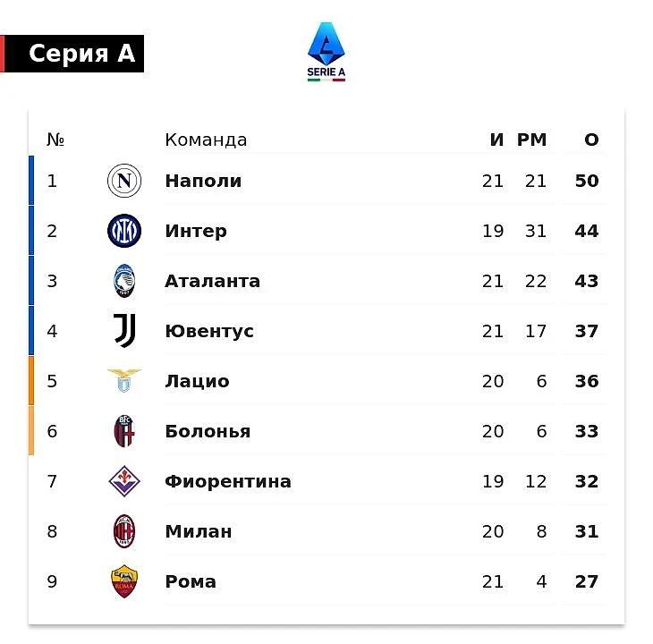
Task: Click the Juventus club crest
Action: pyautogui.click(x=124, y=332)
